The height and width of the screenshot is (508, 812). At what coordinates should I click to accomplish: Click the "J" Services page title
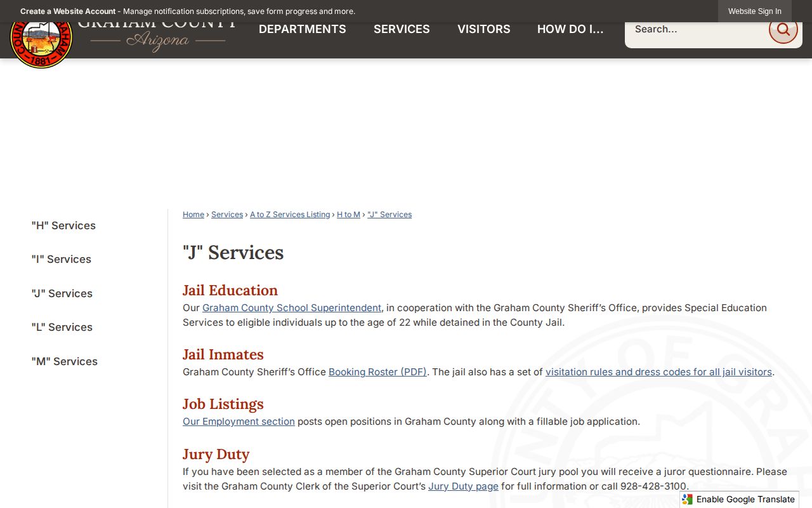[233, 252]
